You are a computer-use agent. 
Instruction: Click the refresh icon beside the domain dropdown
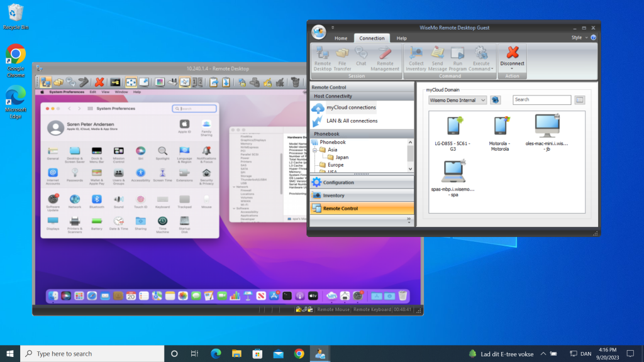point(495,99)
